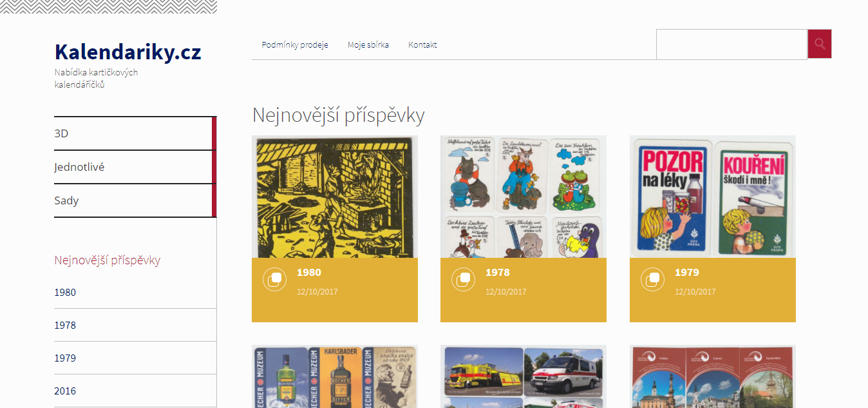Click the gallery icon on the 1979 post
868x408 pixels.
point(652,280)
